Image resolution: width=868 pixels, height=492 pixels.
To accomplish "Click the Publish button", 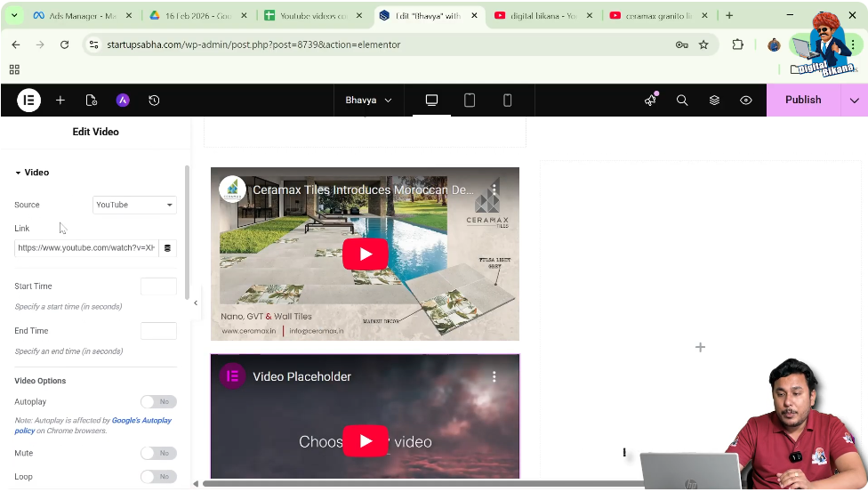I will coord(803,100).
